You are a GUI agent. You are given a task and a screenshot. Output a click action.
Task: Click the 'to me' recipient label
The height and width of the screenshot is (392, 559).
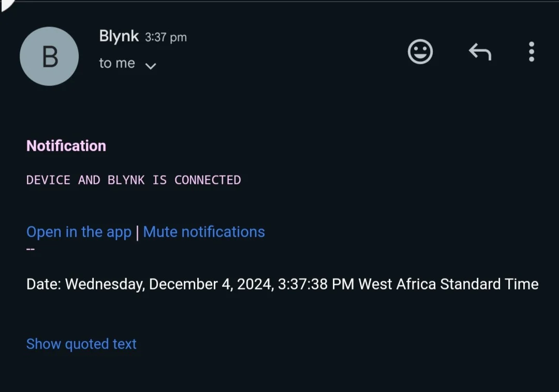click(117, 63)
